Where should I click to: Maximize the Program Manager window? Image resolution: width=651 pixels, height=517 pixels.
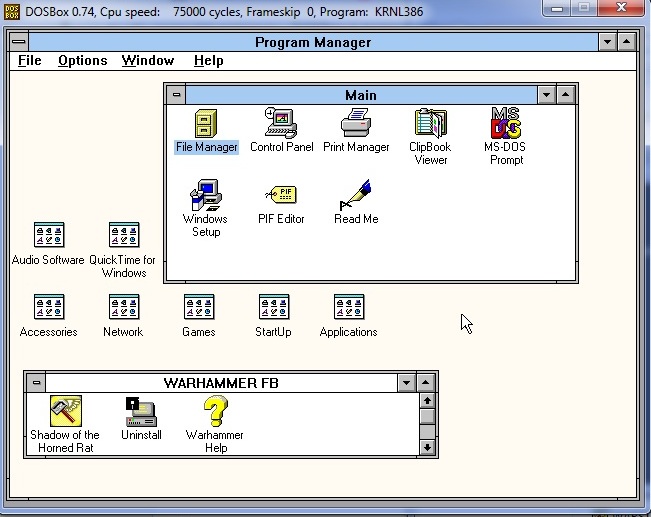pos(626,42)
